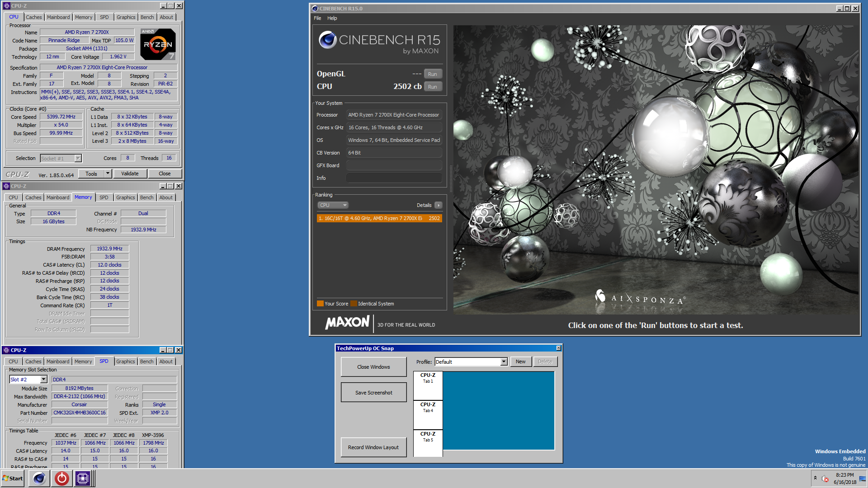Image resolution: width=868 pixels, height=488 pixels.
Task: Click the Ryzen 7 logo in CPU-Z
Action: coord(158,44)
